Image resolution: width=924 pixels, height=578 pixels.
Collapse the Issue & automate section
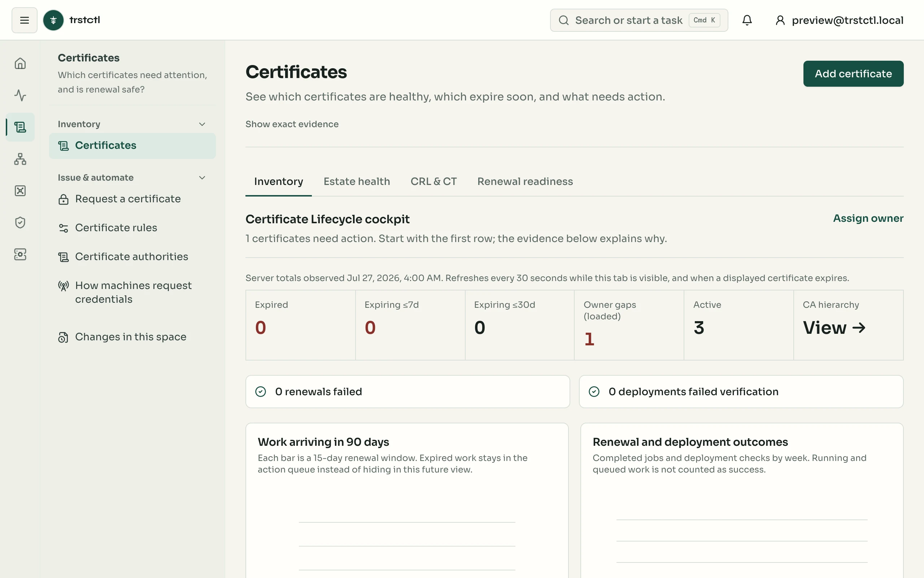[202, 178]
